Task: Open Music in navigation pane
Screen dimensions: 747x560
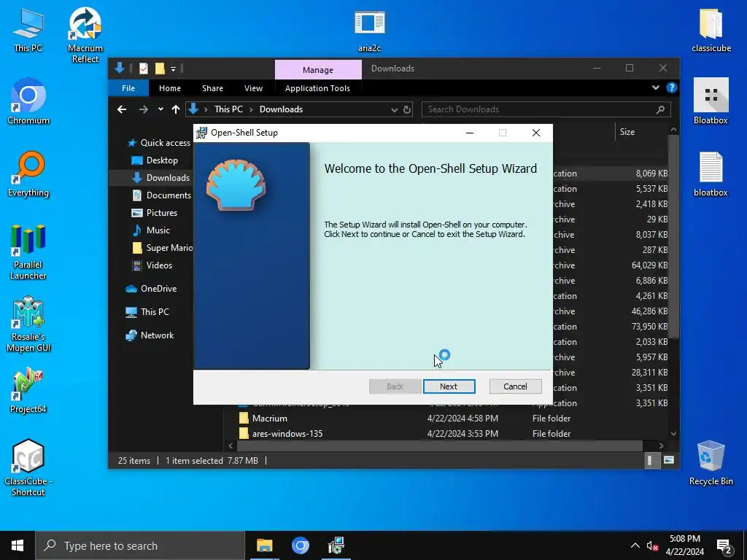Action: click(x=151, y=230)
